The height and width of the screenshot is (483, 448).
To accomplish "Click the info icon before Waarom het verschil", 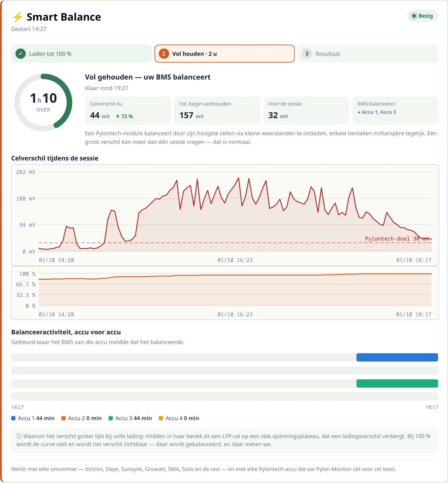I will click(19, 436).
